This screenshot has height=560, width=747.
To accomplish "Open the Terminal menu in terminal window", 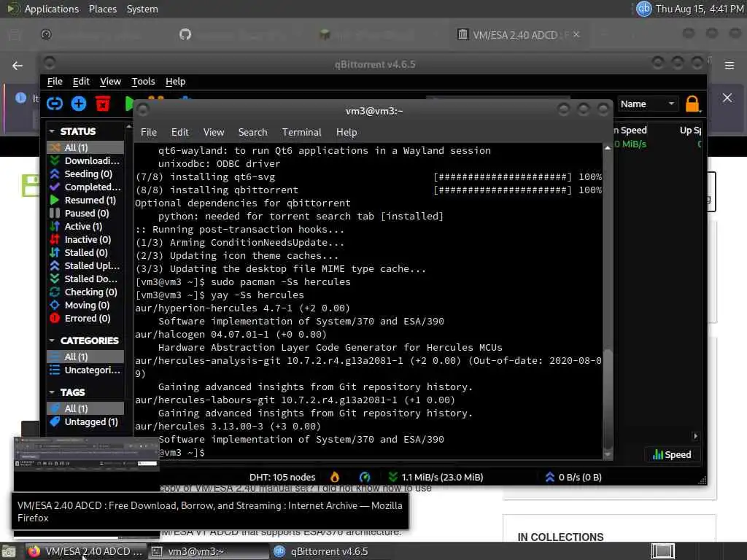I will [301, 132].
